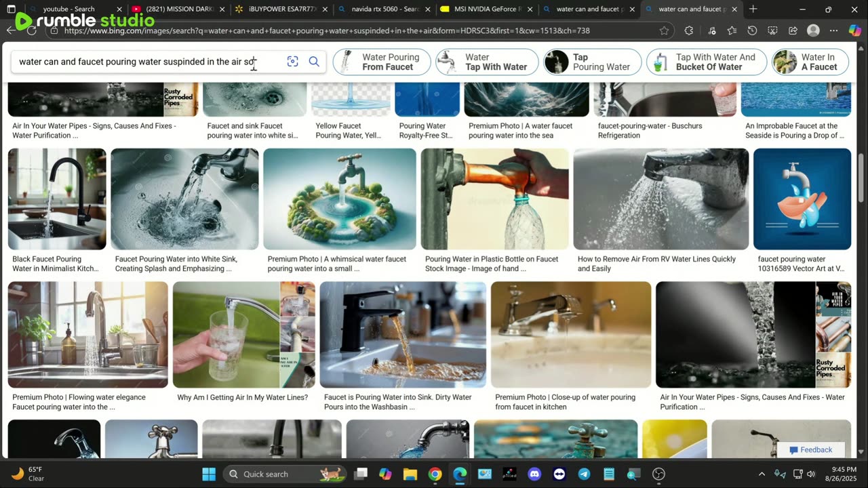Open Edge Copilot icon in toolbar
The image size is (868, 488).
[x=854, y=30]
